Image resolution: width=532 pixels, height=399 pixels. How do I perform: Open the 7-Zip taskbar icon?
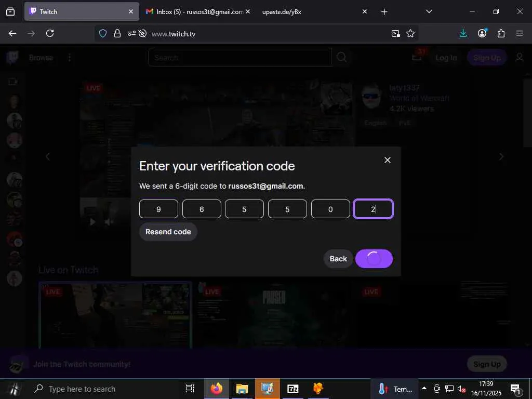point(292,389)
